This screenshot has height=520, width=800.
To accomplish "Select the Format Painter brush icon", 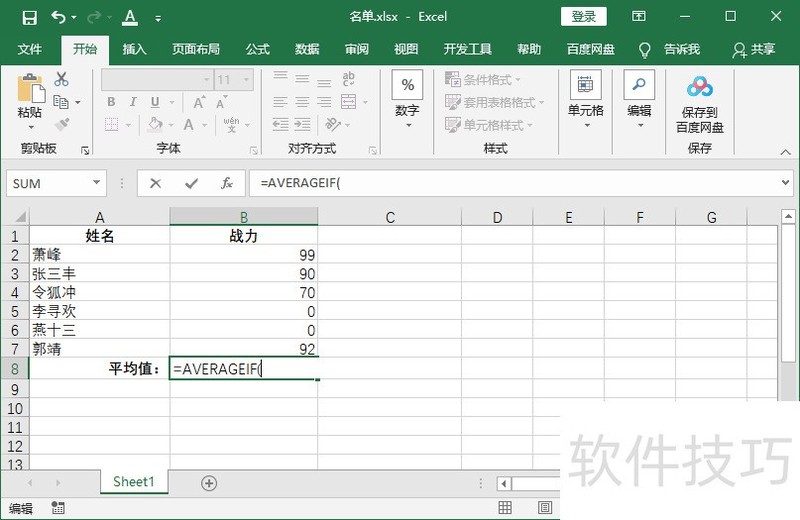I will 62,125.
